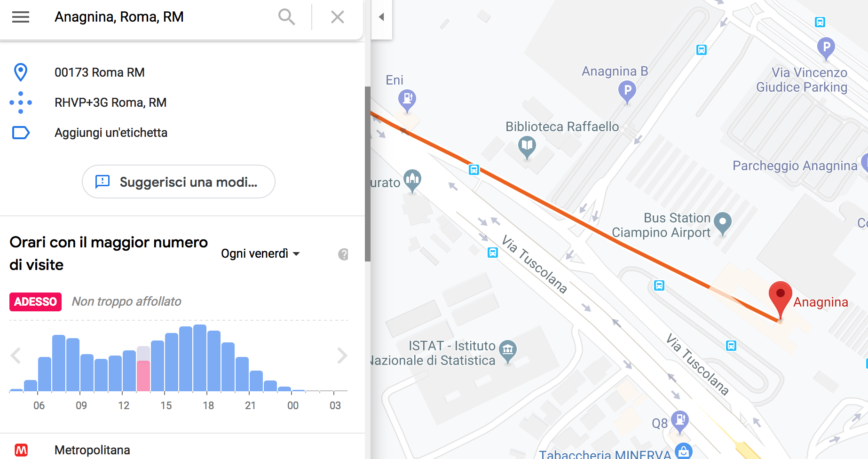Select the Bus Station Ciampino Airport pin
Image resolution: width=868 pixels, height=459 pixels.
722,222
